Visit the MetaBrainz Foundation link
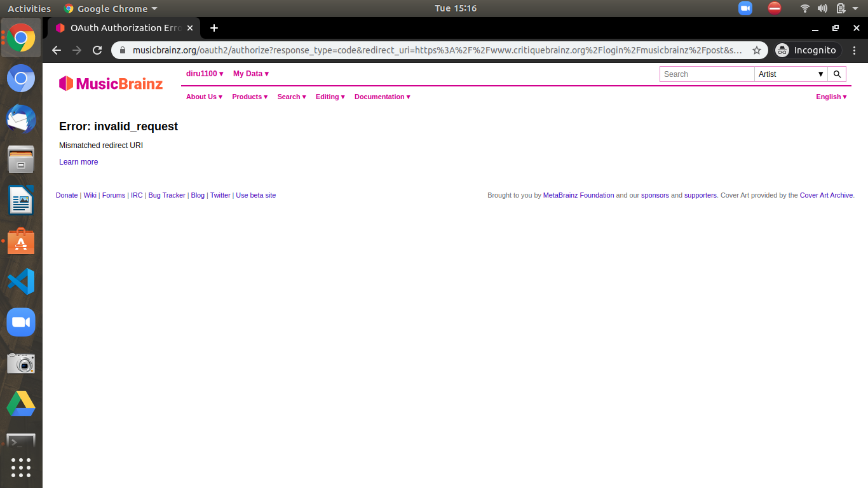The image size is (868, 488). (x=578, y=195)
